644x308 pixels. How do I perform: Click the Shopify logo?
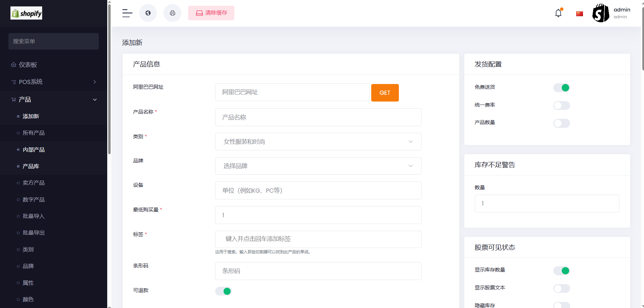point(26,13)
